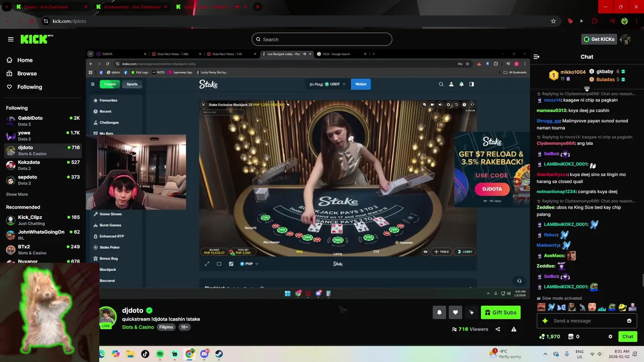Click the Filipino language tag
The image size is (644, 362).
(x=166, y=327)
